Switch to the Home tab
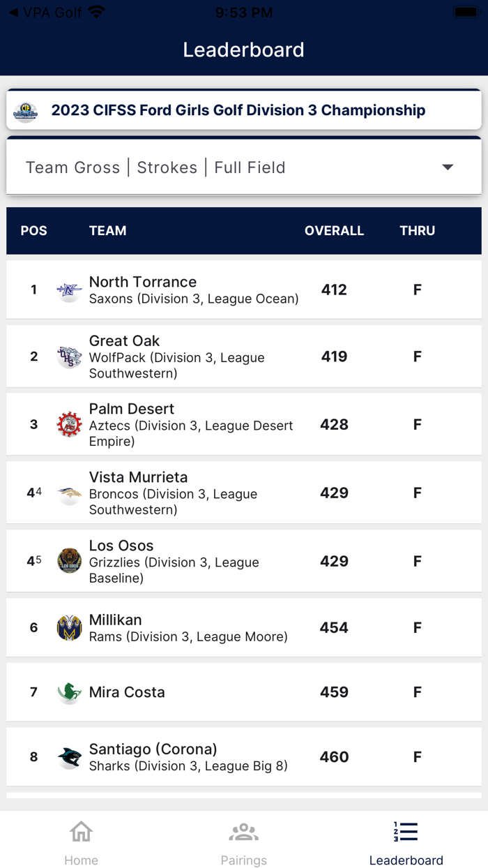 click(x=81, y=842)
